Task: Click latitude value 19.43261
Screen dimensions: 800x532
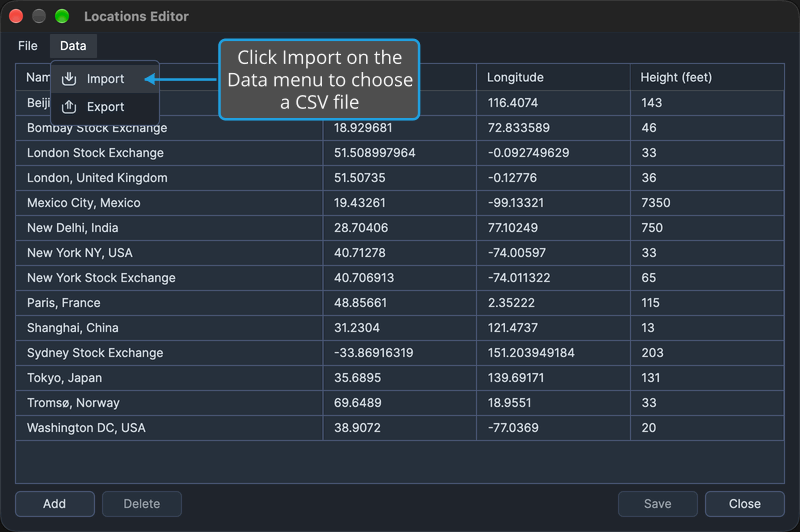Action: [x=360, y=203]
